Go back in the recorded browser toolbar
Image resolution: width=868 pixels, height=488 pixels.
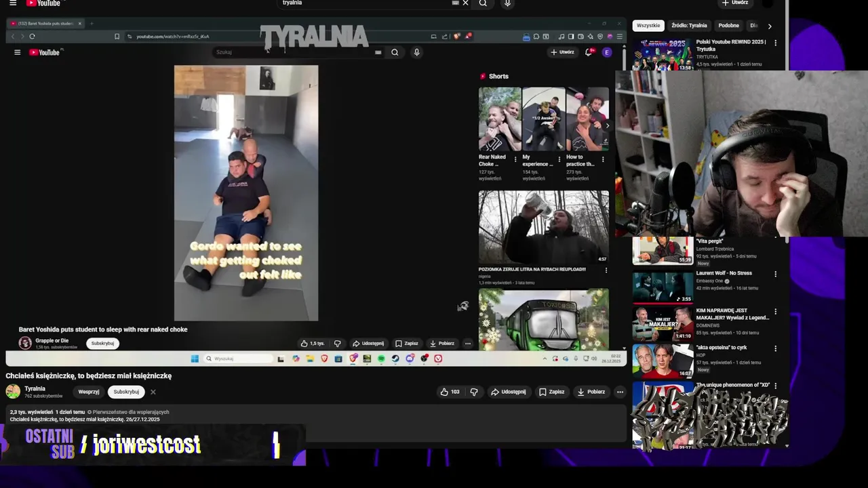pos(13,36)
